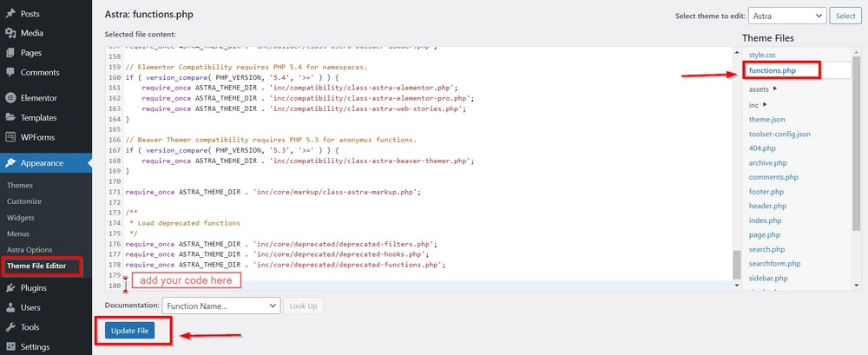Click the Media icon in sidebar
This screenshot has width=868, height=355.
[x=10, y=33]
